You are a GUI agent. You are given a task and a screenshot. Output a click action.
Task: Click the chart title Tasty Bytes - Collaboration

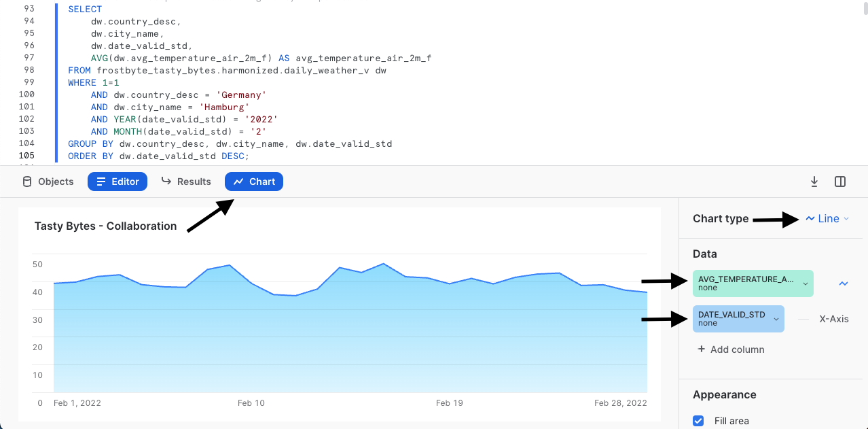[x=105, y=226]
